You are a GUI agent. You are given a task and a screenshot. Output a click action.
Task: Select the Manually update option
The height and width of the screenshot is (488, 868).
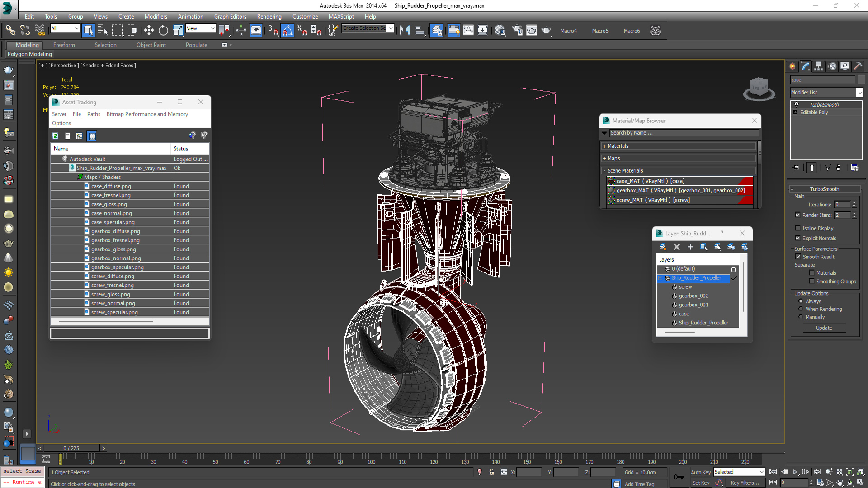click(801, 317)
